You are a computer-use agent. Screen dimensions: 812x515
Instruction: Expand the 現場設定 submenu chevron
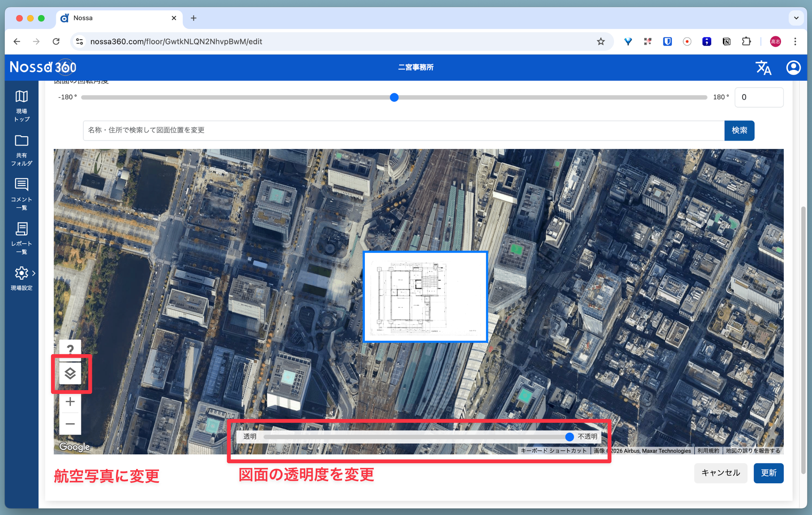pos(34,273)
